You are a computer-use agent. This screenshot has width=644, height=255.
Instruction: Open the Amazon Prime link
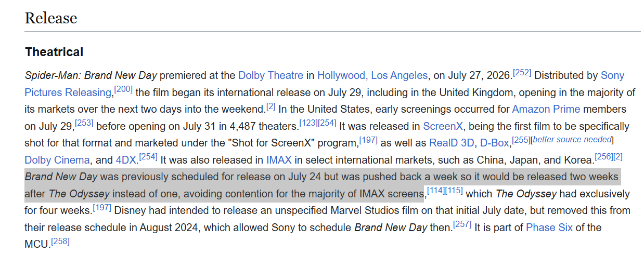coord(546,110)
